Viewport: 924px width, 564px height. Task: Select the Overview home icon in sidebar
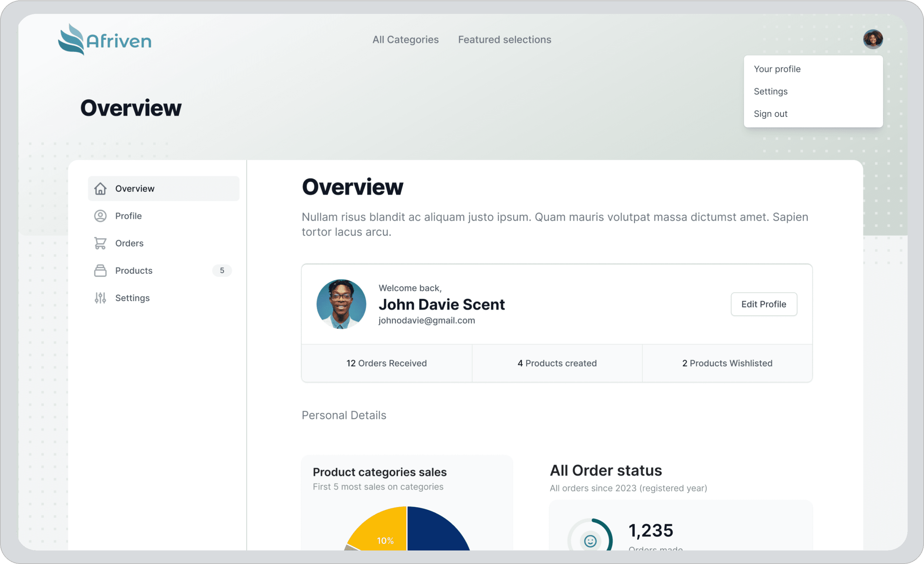100,189
